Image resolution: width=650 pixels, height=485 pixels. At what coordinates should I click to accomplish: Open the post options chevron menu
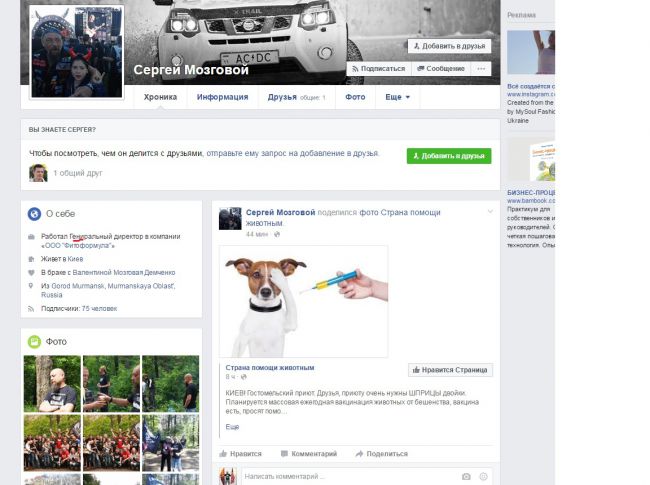coord(490,212)
